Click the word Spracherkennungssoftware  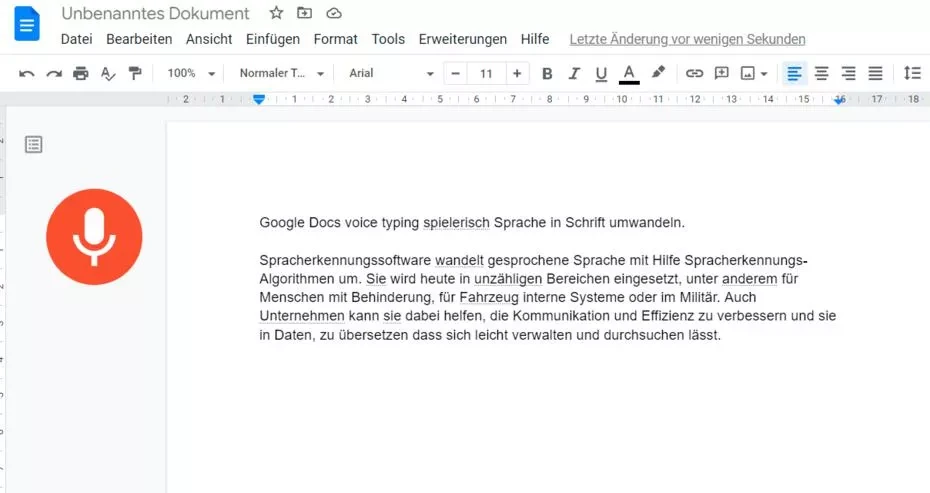coord(345,260)
